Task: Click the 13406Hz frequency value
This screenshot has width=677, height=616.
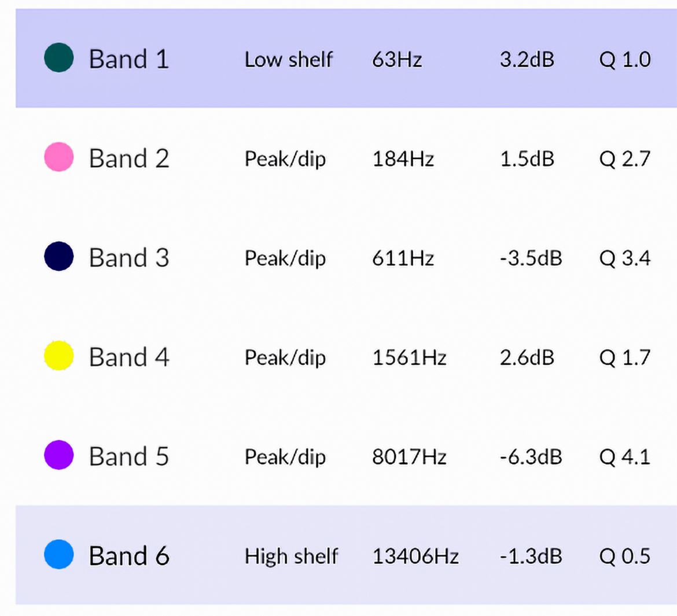Action: point(415,556)
